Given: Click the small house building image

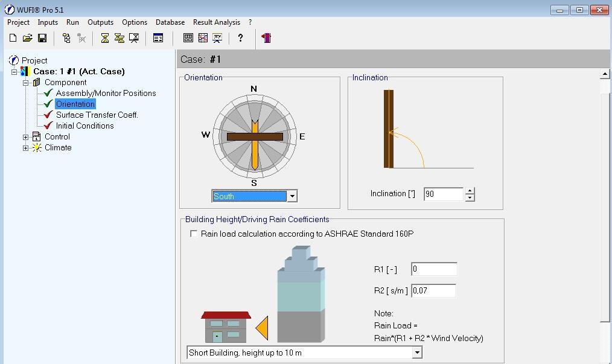Looking at the screenshot, I should tap(226, 327).
